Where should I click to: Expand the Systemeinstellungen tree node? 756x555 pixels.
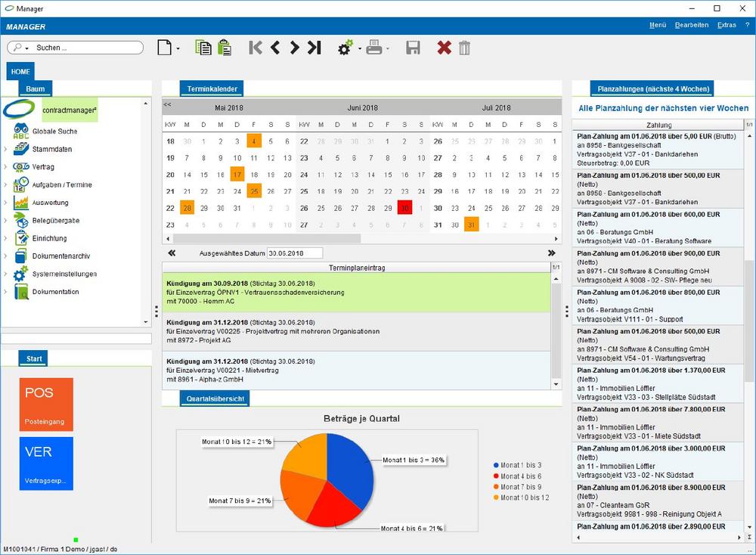tap(5, 274)
